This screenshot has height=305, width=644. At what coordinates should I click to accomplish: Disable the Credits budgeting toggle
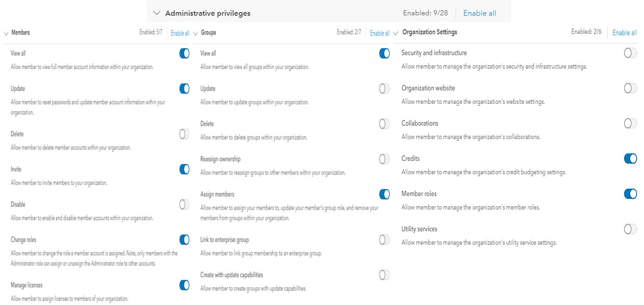[x=630, y=159]
